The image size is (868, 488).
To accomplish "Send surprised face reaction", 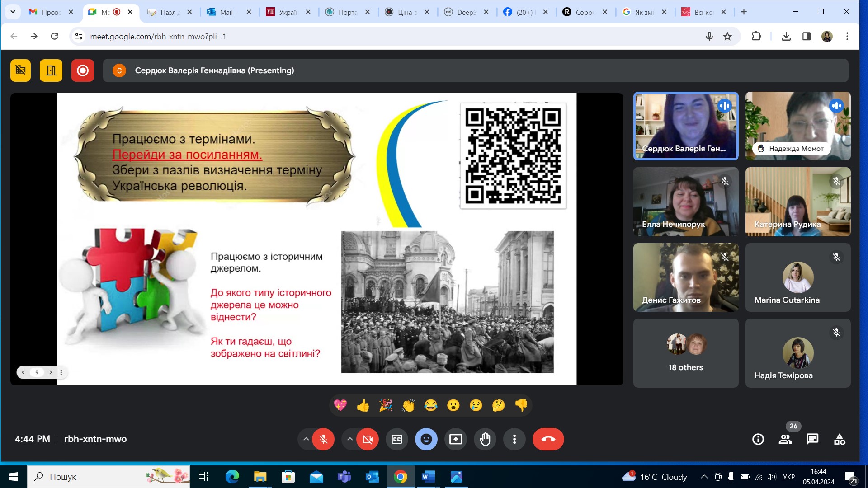I will click(x=453, y=405).
